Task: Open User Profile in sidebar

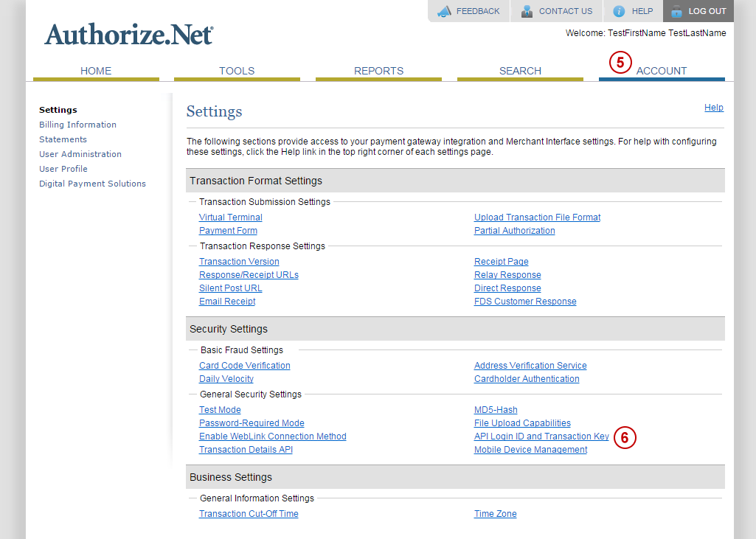Action: [63, 169]
